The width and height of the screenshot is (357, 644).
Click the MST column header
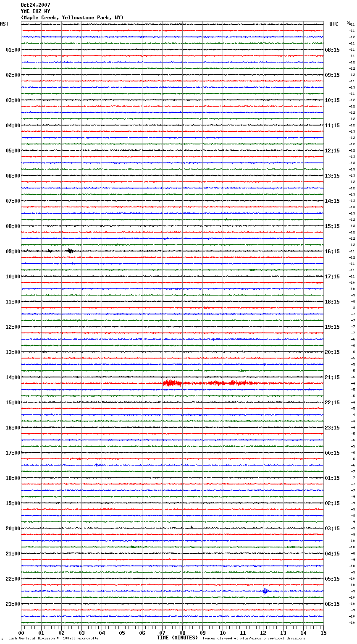pyautogui.click(x=4, y=24)
